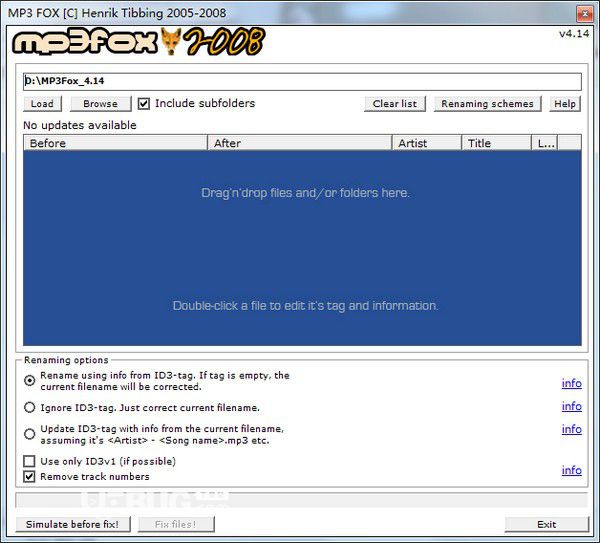Click the file list drop area

pyautogui.click(x=302, y=248)
